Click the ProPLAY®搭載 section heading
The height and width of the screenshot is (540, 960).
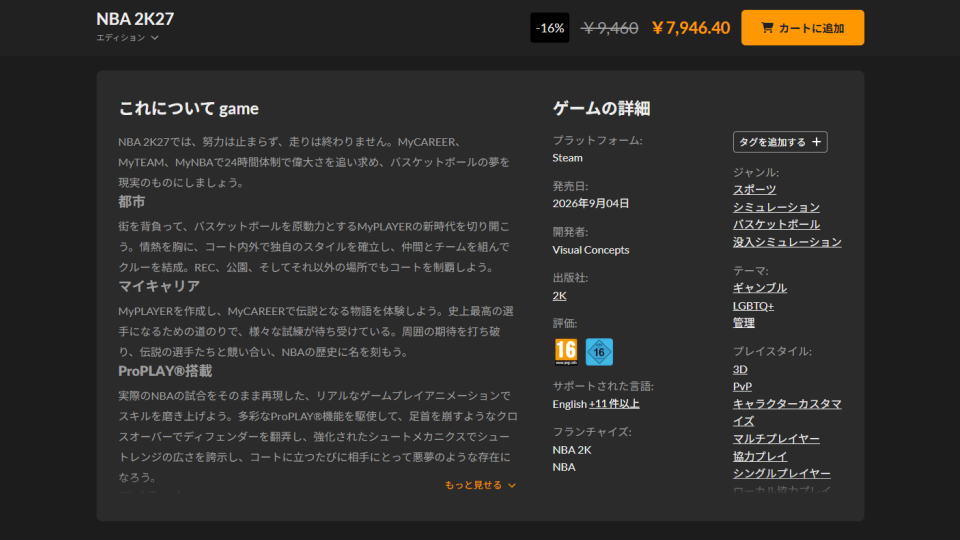coord(165,371)
